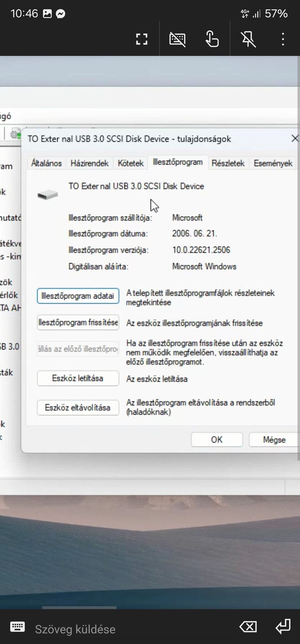Image resolution: width=300 pixels, height=644 pixels.
Task: Click the 4G+ network indicator in the status bar
Action: tap(245, 14)
